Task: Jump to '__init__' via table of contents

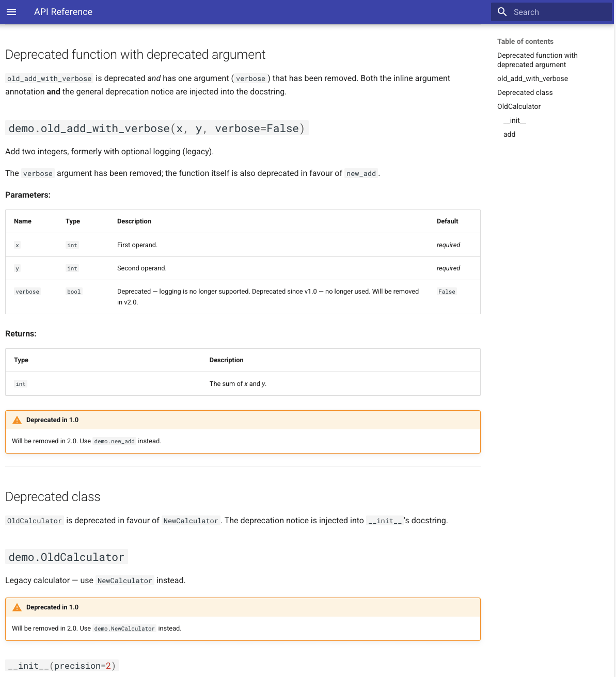Action: pos(514,120)
